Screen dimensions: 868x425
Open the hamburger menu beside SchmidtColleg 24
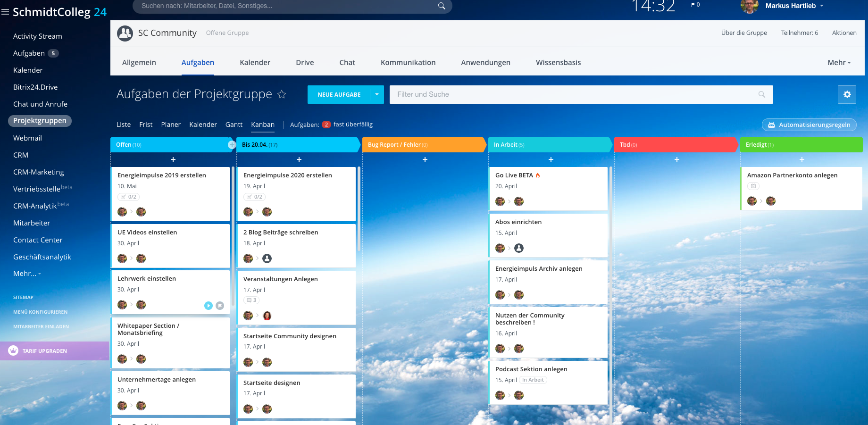[5, 12]
